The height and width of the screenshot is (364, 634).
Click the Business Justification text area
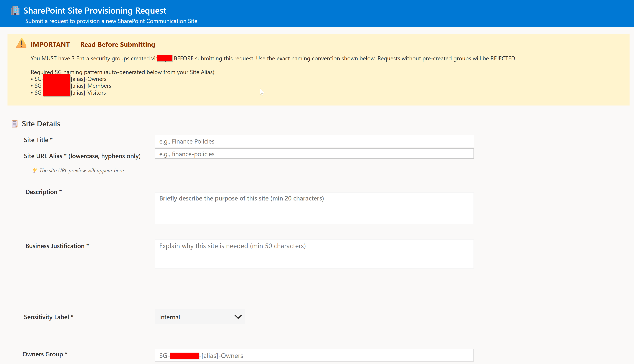314,254
